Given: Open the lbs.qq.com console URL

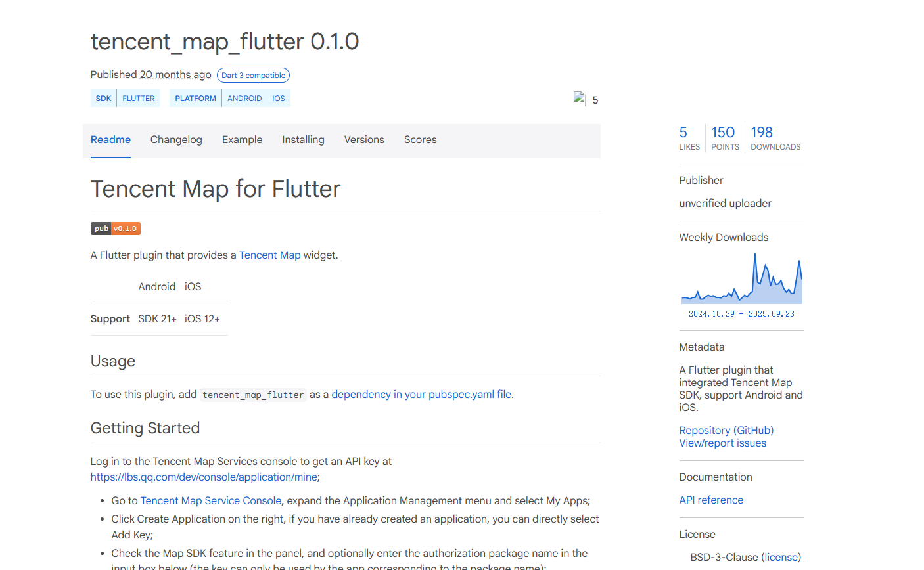Looking at the screenshot, I should tap(204, 477).
